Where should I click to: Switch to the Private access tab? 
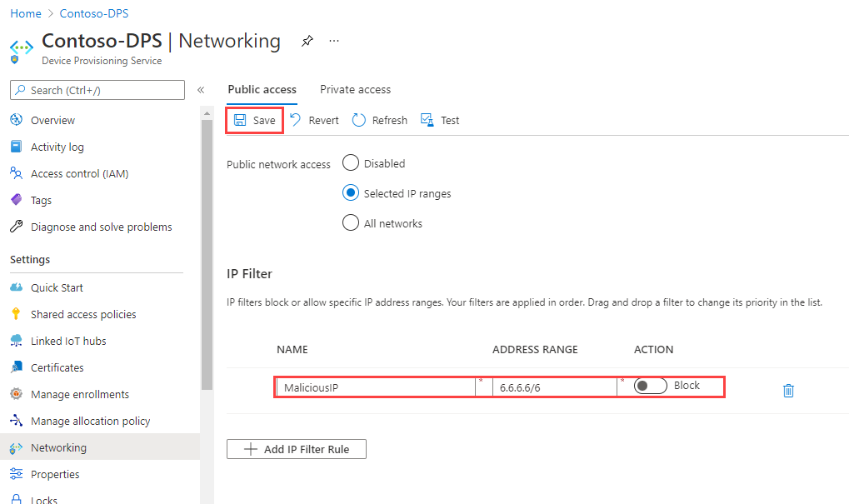point(355,89)
